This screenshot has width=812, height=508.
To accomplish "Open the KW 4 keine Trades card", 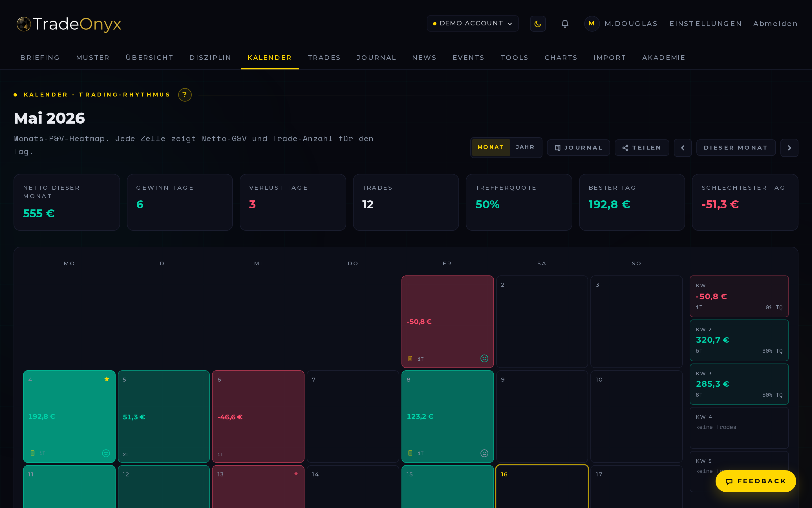I will 739,428.
